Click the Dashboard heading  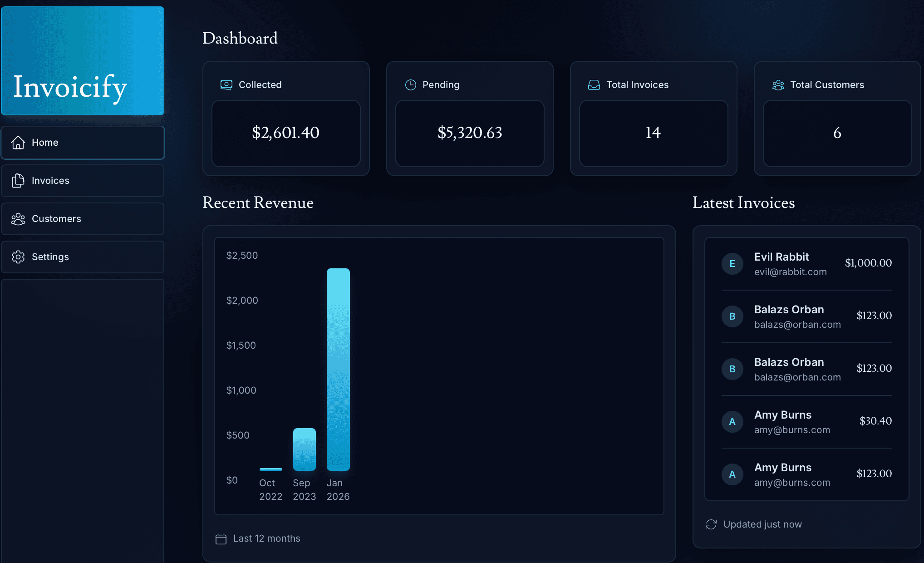coord(240,38)
